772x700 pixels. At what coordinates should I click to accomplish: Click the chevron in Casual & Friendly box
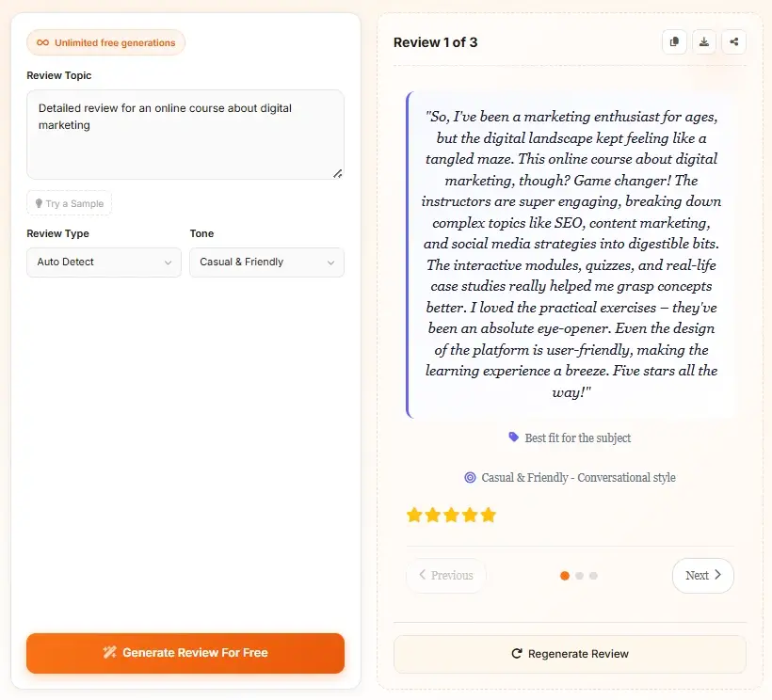(x=330, y=262)
